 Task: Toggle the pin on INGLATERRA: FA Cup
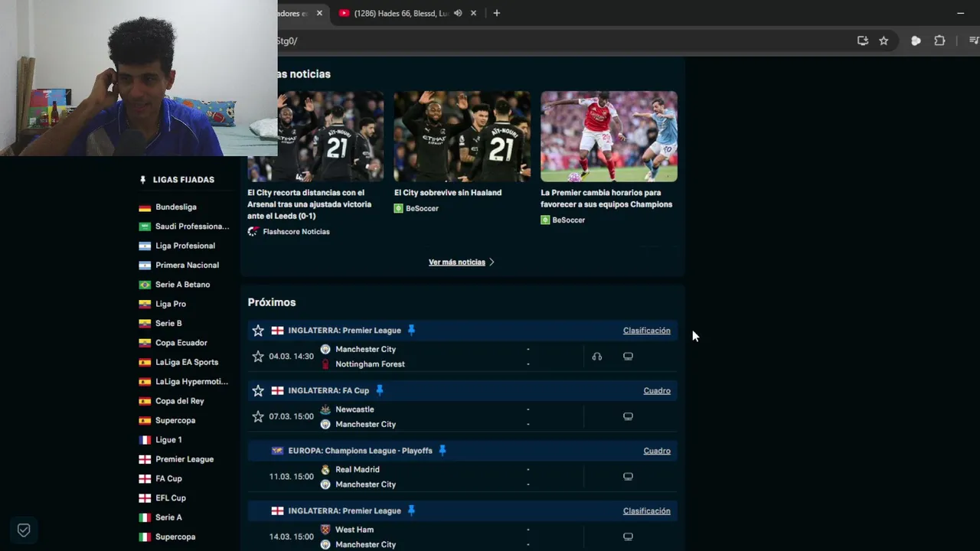[x=379, y=390]
